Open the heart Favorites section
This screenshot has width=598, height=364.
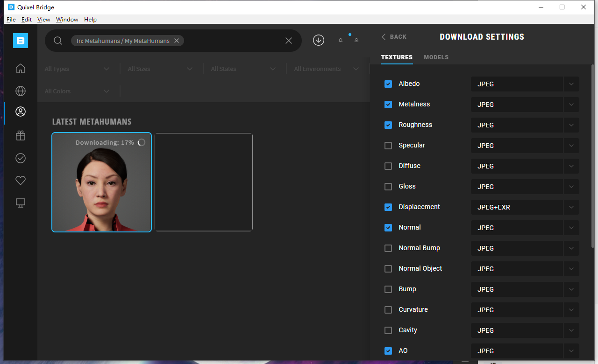pos(21,180)
